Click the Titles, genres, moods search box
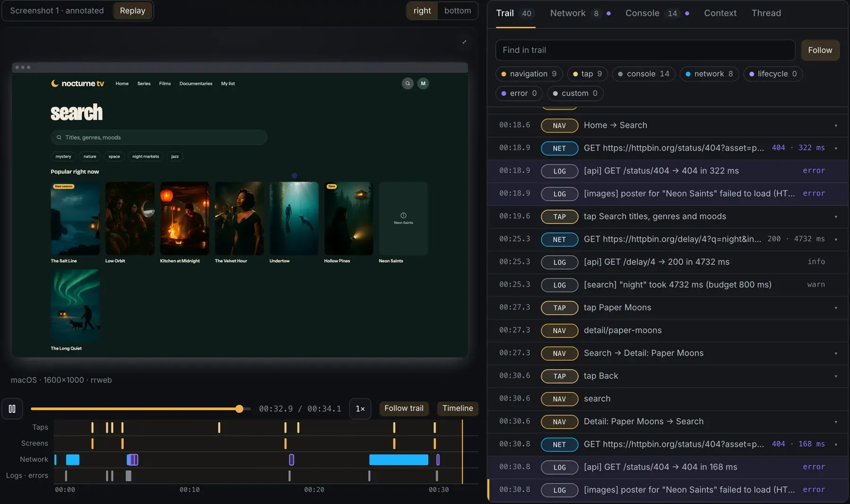This screenshot has height=504, width=850. click(159, 138)
